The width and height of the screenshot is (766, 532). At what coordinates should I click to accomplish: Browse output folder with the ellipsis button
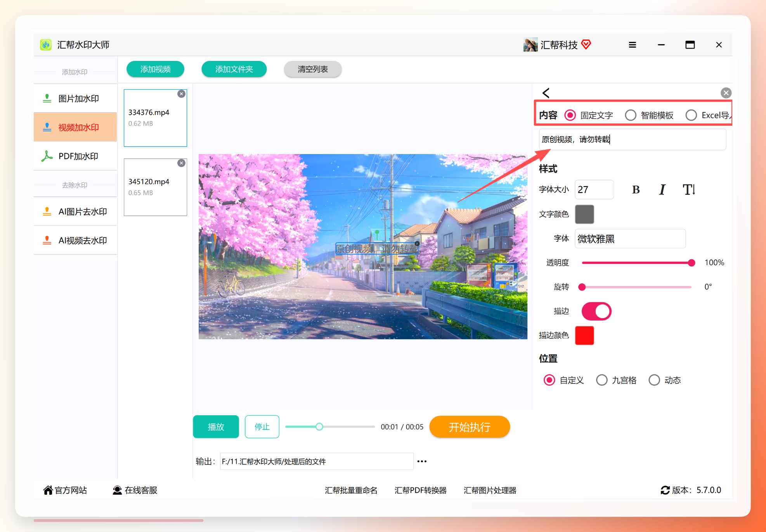point(422,461)
